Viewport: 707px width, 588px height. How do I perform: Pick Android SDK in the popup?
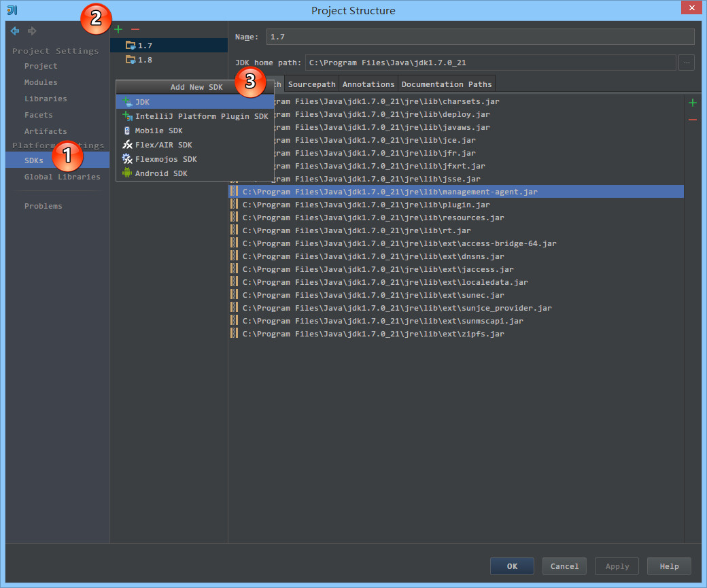160,173
